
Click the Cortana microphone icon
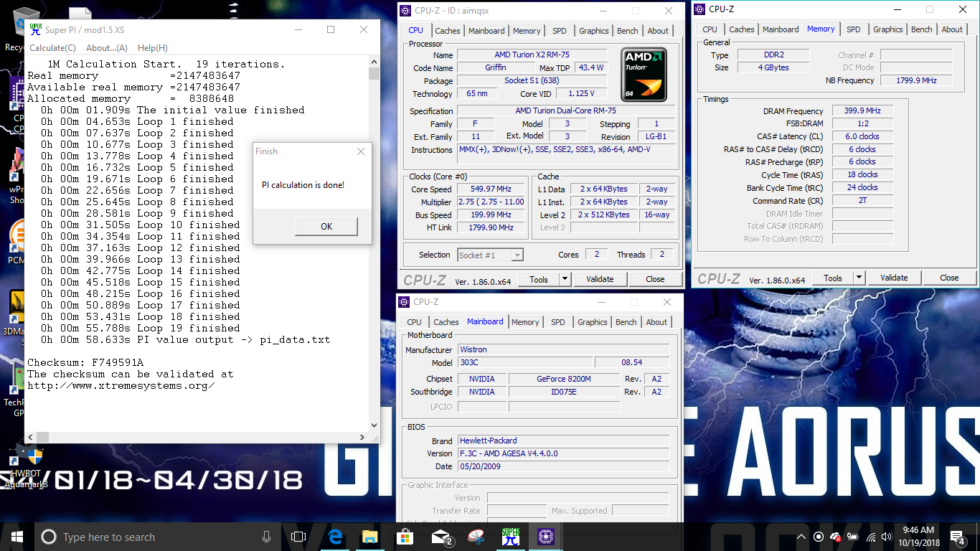[266, 537]
